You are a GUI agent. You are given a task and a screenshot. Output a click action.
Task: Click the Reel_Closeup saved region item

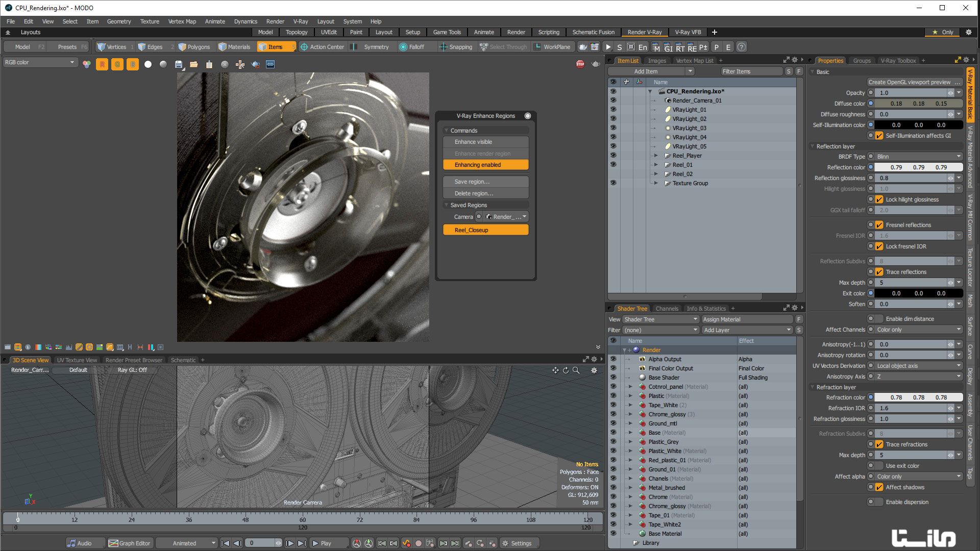point(486,230)
